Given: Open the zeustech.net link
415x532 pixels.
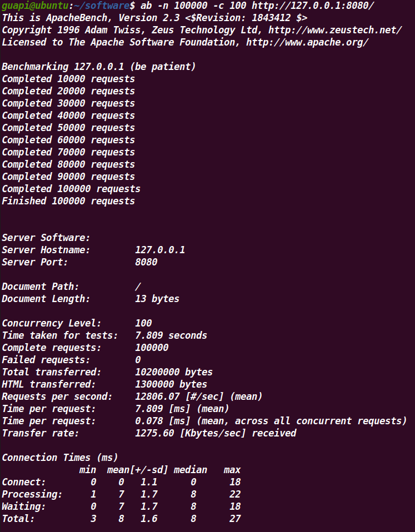Looking at the screenshot, I should click(x=335, y=30).
